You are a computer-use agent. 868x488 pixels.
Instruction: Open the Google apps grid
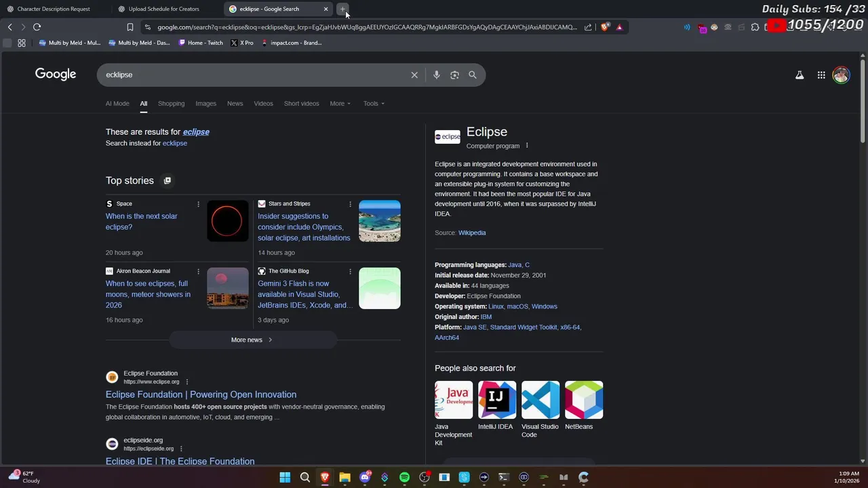[821, 75]
